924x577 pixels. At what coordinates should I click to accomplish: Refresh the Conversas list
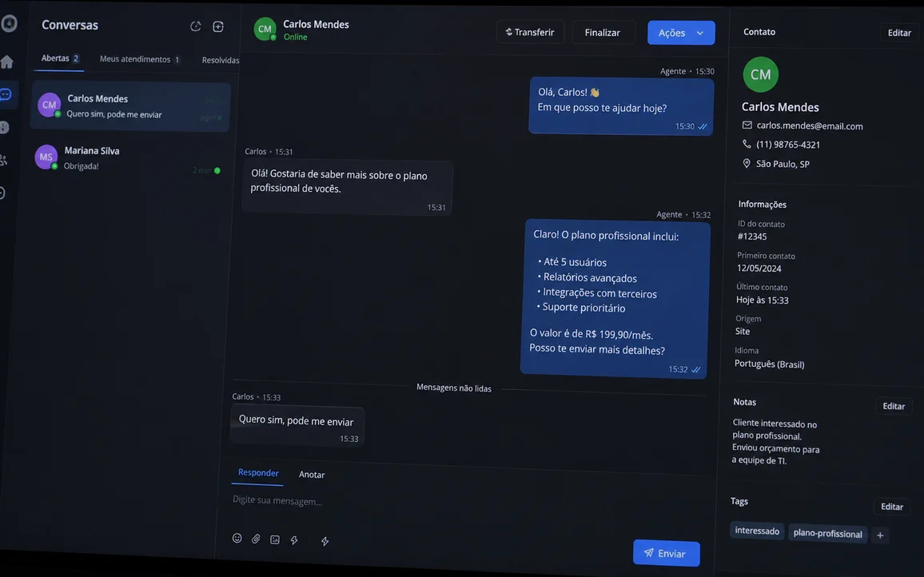point(196,26)
